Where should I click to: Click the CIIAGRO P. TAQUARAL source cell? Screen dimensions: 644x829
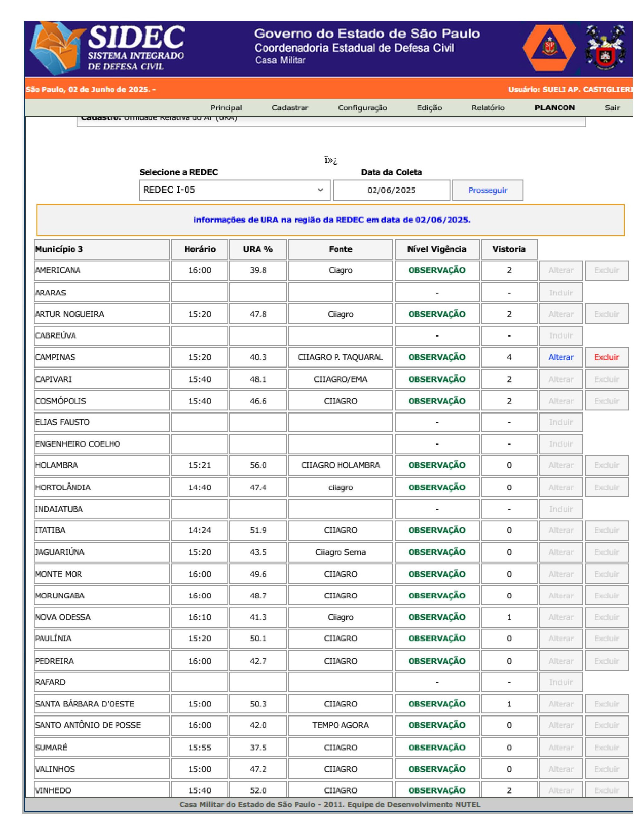(341, 357)
